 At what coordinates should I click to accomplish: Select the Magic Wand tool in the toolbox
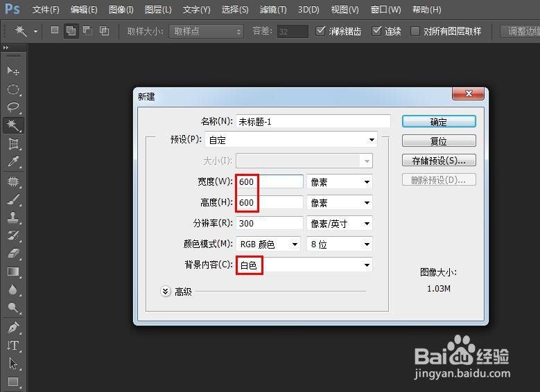13,125
